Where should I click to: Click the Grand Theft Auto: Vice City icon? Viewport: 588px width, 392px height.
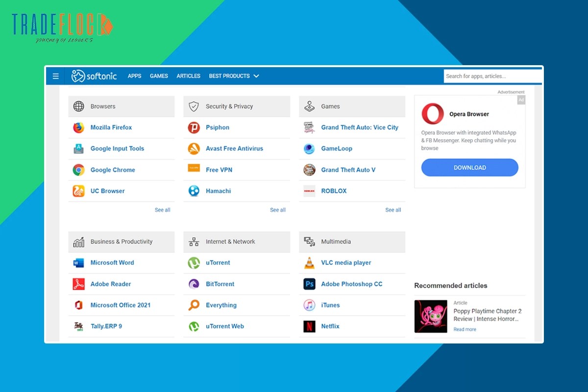click(x=309, y=127)
